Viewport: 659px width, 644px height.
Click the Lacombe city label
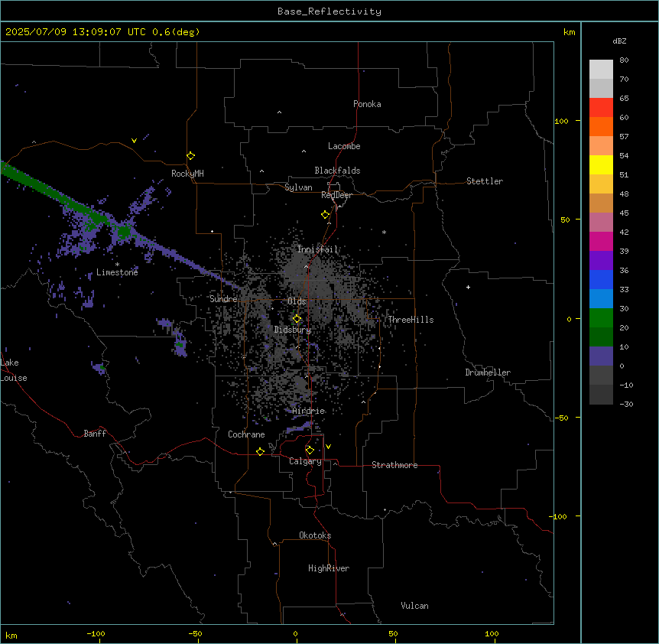(344, 146)
